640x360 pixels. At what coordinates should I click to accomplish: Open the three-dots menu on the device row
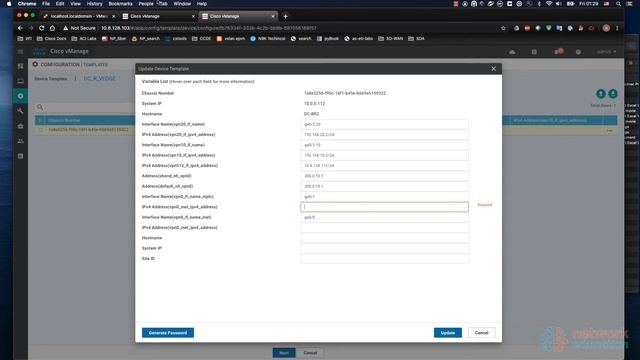pyautogui.click(x=609, y=130)
